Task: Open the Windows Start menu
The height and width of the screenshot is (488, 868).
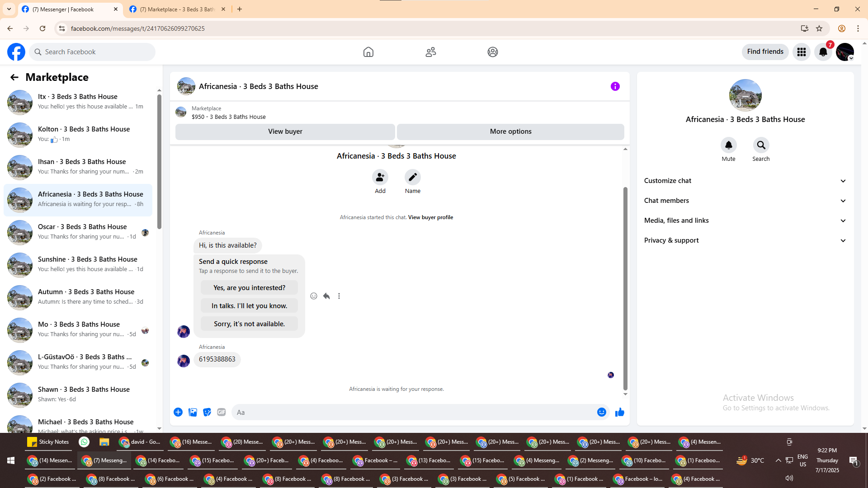Action: point(11,460)
